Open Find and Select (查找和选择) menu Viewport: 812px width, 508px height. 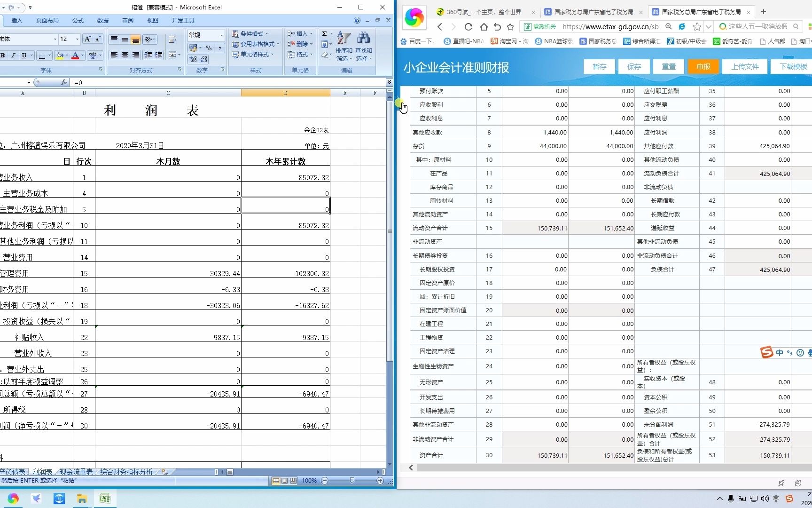tap(363, 47)
